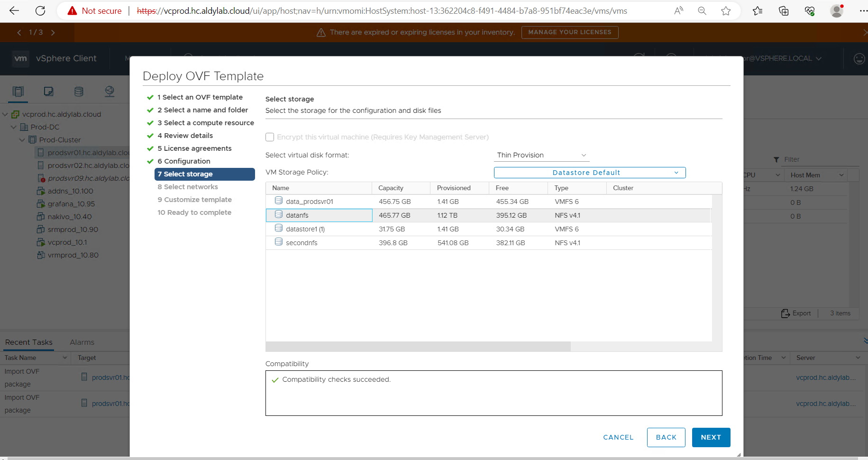Click the datastore table horizontal scrollbar

418,347
